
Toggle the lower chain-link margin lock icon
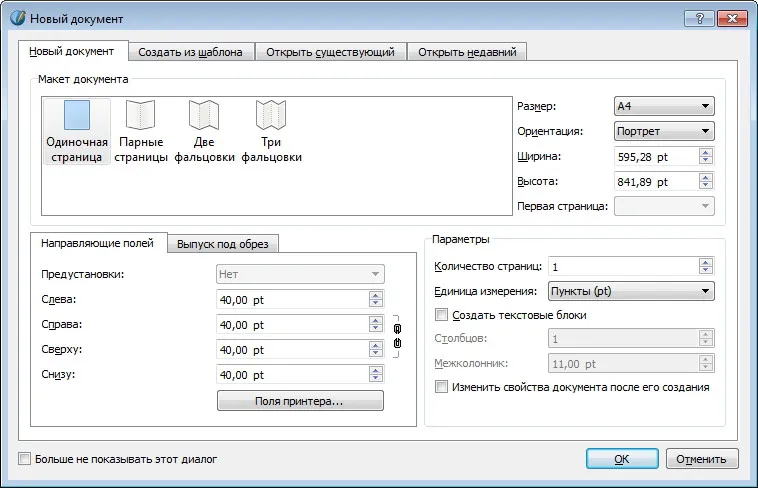[397, 343]
